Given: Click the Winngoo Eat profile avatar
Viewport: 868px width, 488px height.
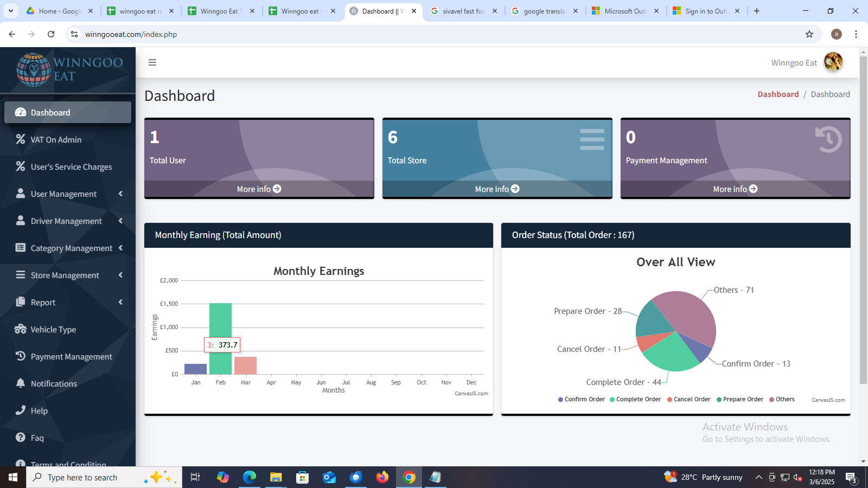Looking at the screenshot, I should coord(833,62).
